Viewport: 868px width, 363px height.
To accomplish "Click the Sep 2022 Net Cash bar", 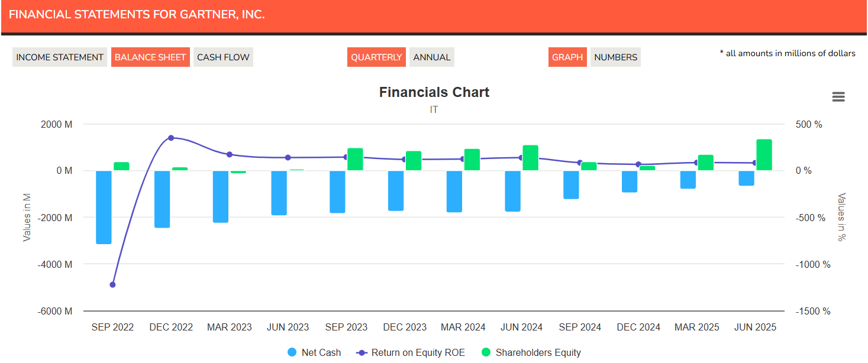I will coord(104,207).
